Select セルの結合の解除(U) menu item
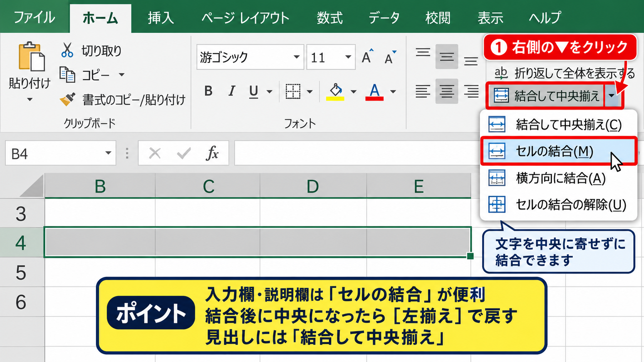 point(558,205)
